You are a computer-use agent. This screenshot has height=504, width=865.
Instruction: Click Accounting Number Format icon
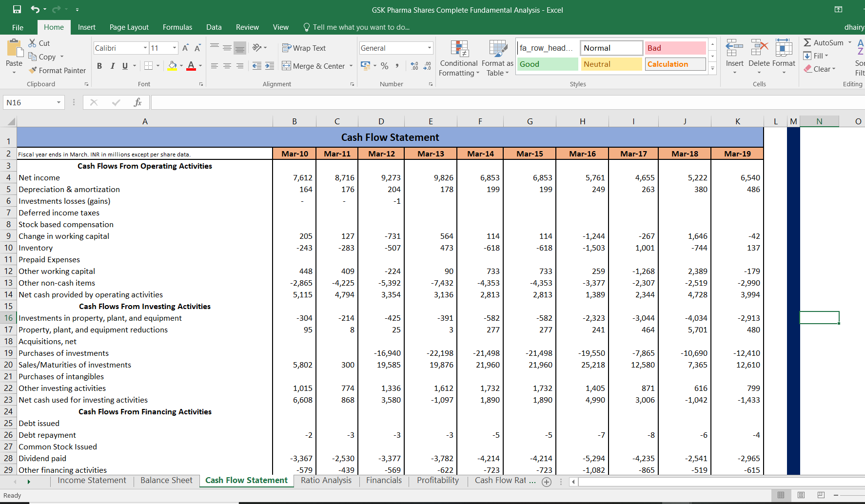365,65
